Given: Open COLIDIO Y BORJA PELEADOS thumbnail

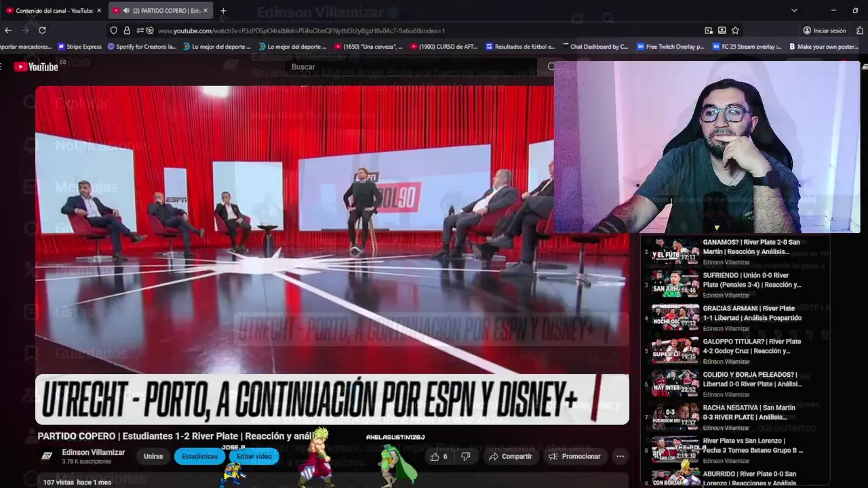Looking at the screenshot, I should coord(675,384).
